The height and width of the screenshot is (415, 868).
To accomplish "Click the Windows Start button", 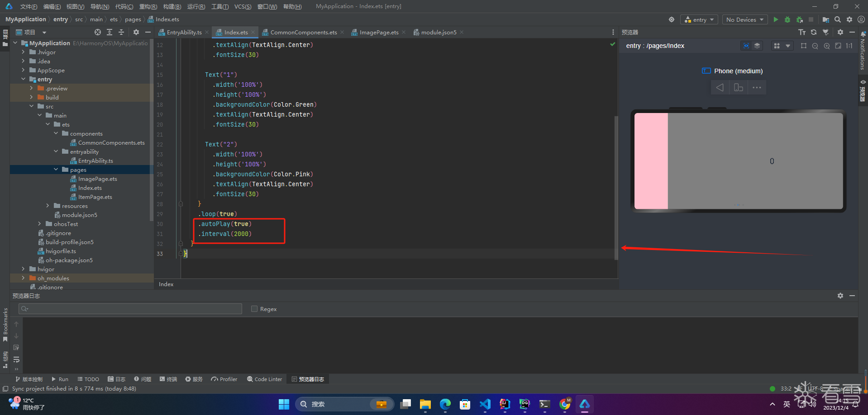I will click(284, 404).
